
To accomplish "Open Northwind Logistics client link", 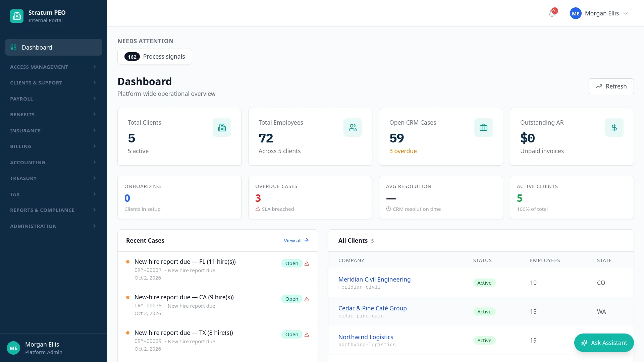I will 366,337.
